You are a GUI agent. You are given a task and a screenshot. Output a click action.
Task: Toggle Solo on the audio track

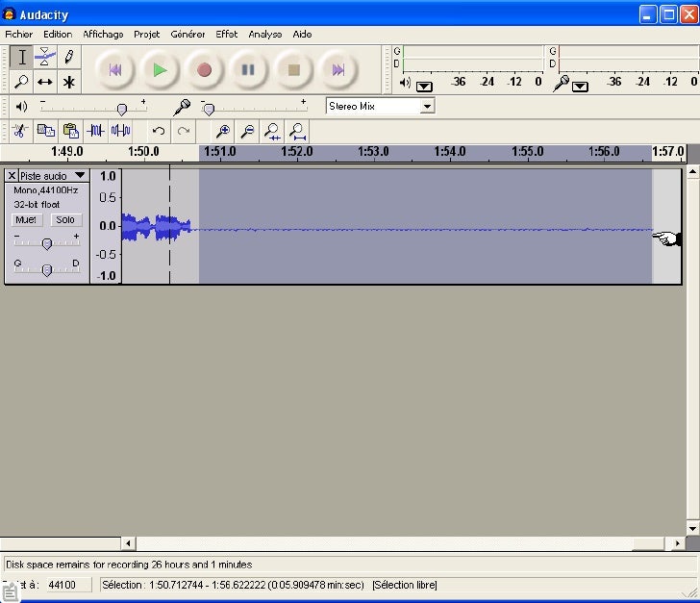pyautogui.click(x=65, y=220)
